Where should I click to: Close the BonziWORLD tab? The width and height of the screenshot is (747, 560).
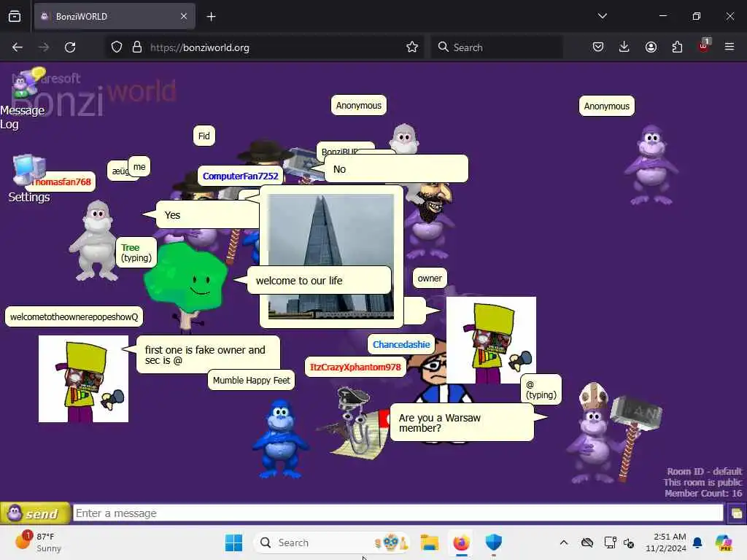[x=184, y=16]
